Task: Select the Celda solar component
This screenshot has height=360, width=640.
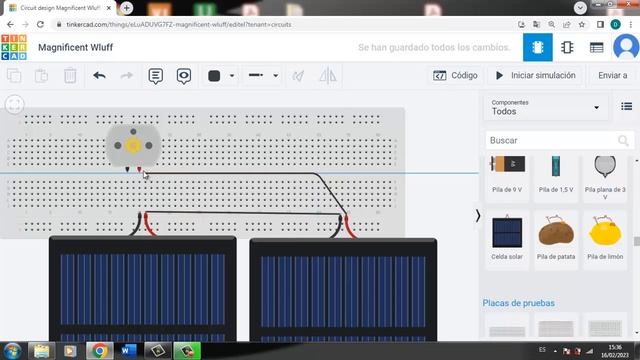Action: (x=507, y=239)
